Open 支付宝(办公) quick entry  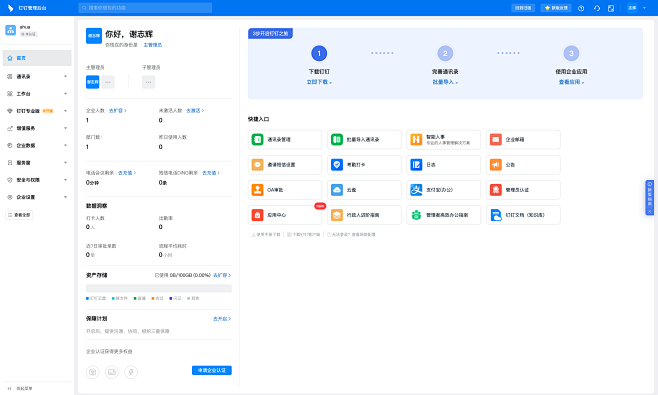[x=444, y=190]
